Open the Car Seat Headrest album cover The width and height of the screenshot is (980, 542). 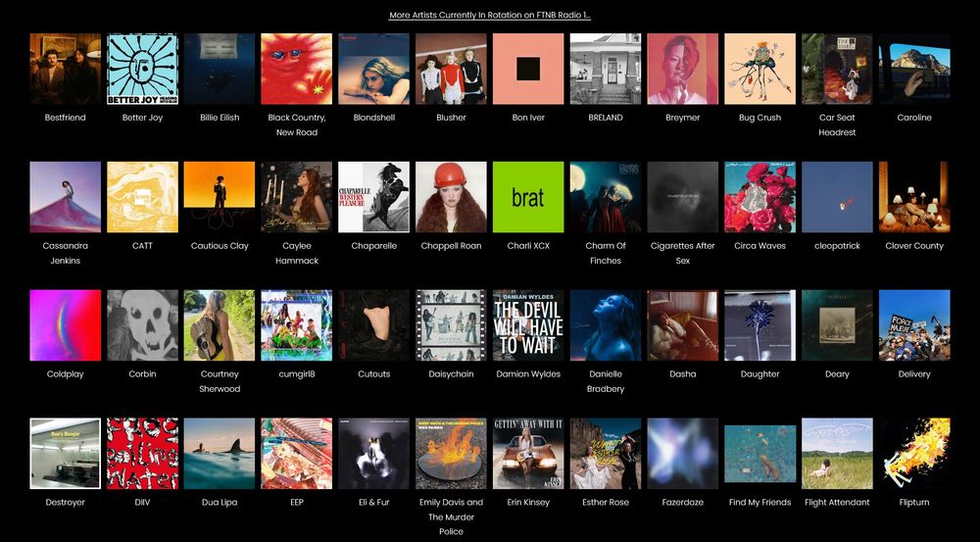[x=837, y=69]
